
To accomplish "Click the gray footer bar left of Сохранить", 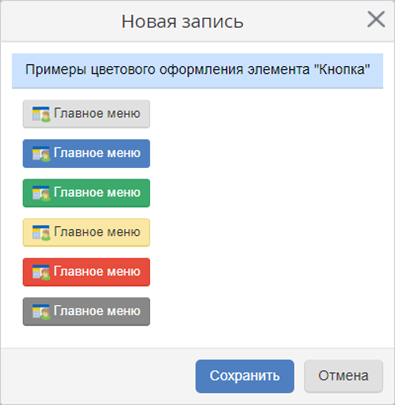I will click(x=97, y=376).
